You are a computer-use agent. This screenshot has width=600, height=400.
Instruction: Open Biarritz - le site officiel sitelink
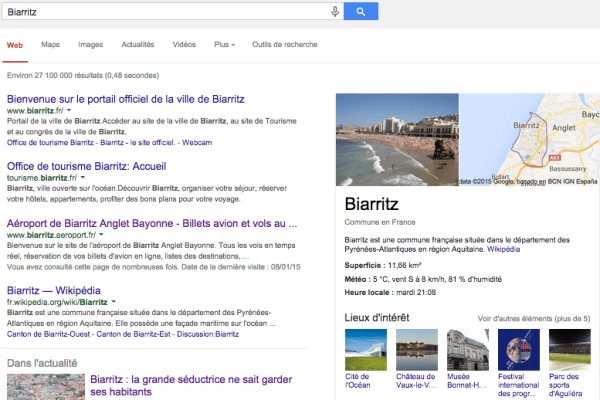click(137, 142)
